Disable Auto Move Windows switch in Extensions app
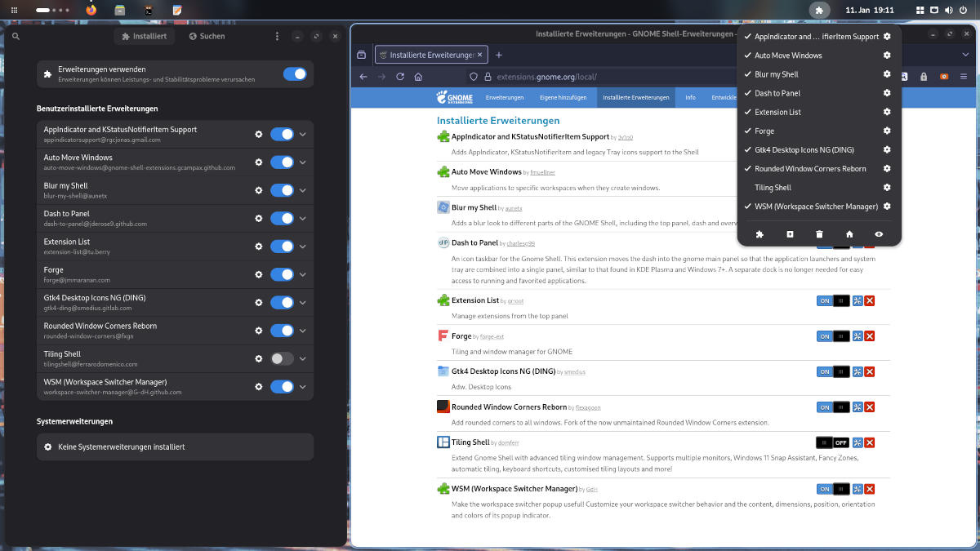 click(x=282, y=162)
